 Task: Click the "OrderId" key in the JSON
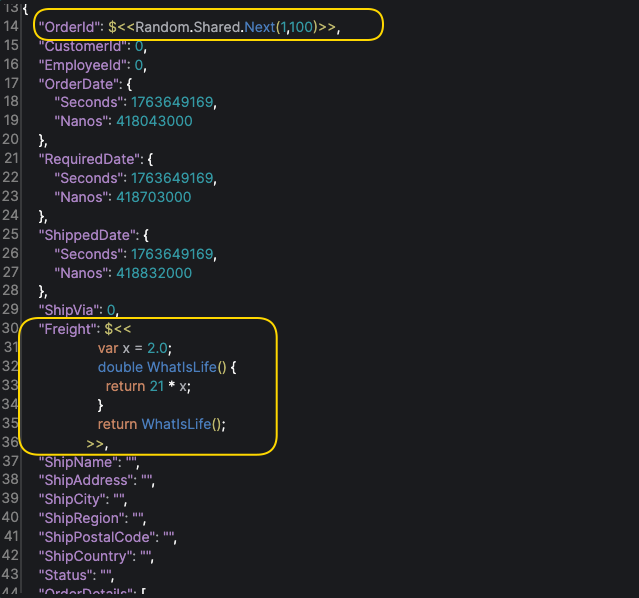tap(70, 27)
